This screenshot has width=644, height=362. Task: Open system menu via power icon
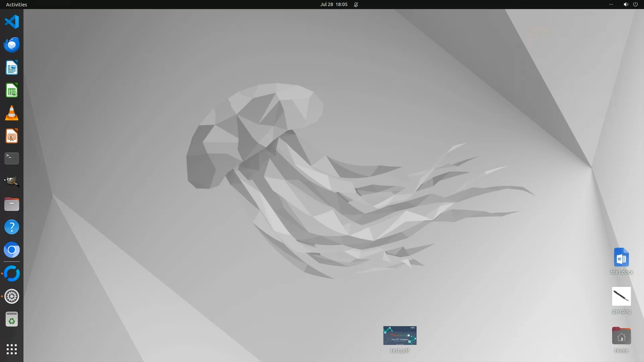pos(635,4)
